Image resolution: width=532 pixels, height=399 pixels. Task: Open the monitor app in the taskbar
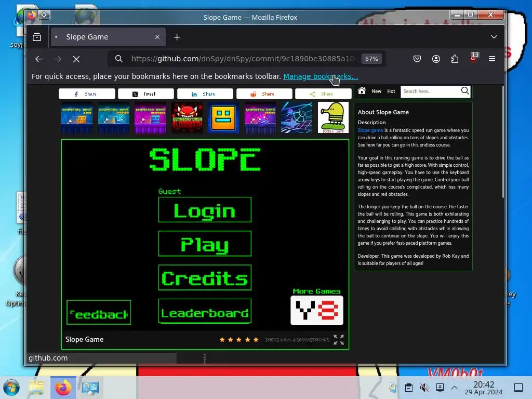click(x=90, y=388)
